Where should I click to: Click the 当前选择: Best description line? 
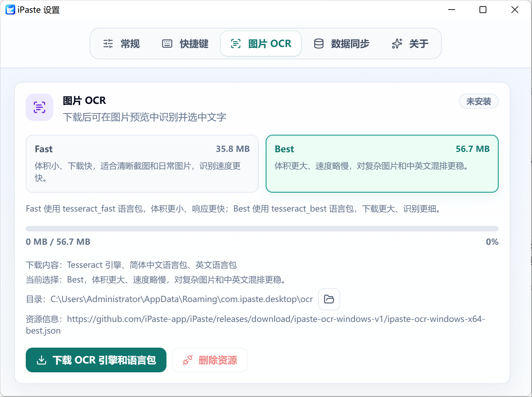click(x=156, y=280)
